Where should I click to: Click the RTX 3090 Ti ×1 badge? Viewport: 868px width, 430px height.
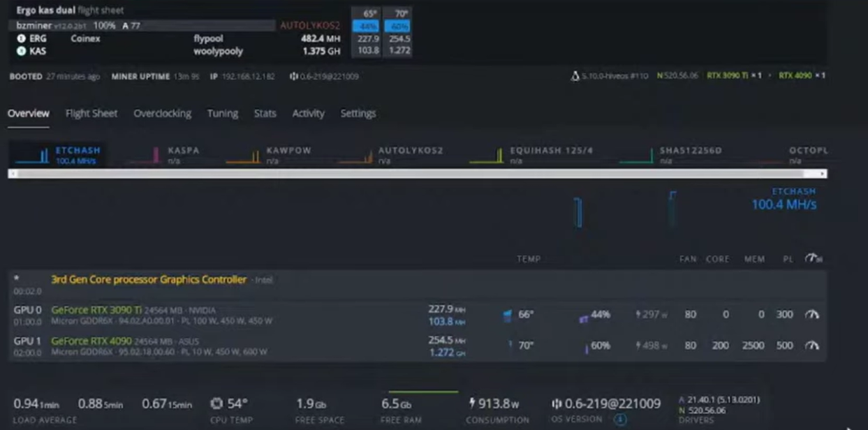pos(734,75)
